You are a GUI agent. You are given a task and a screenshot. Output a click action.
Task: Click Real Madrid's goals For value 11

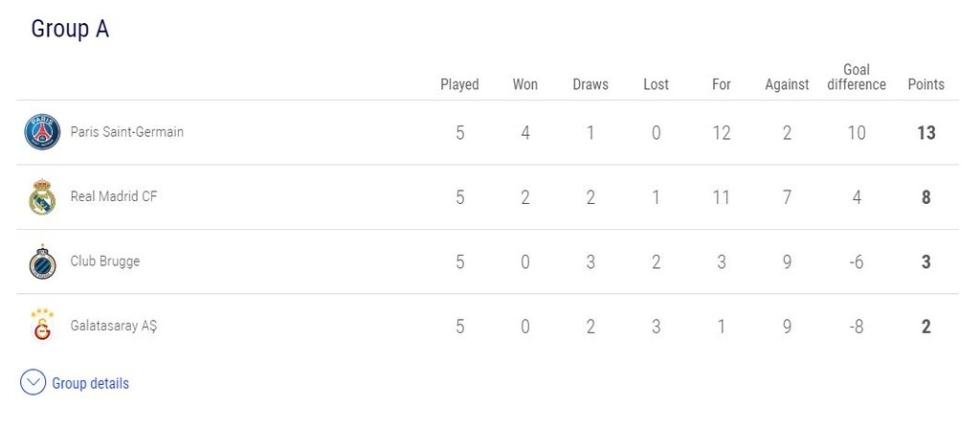point(722,197)
